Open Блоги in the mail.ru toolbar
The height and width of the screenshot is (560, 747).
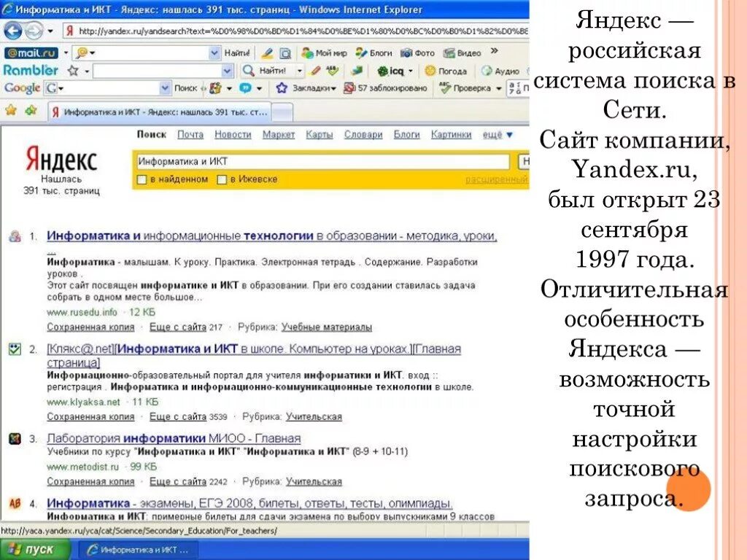pos(374,52)
